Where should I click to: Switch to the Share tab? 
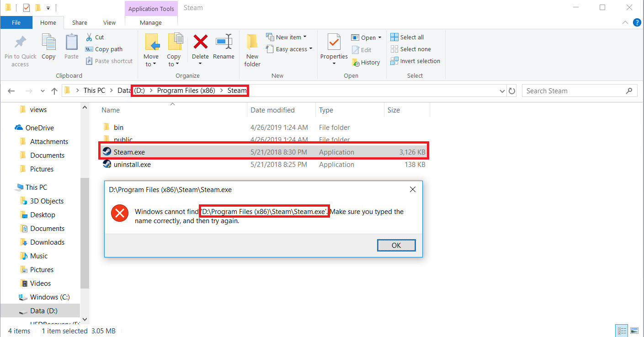tap(80, 22)
